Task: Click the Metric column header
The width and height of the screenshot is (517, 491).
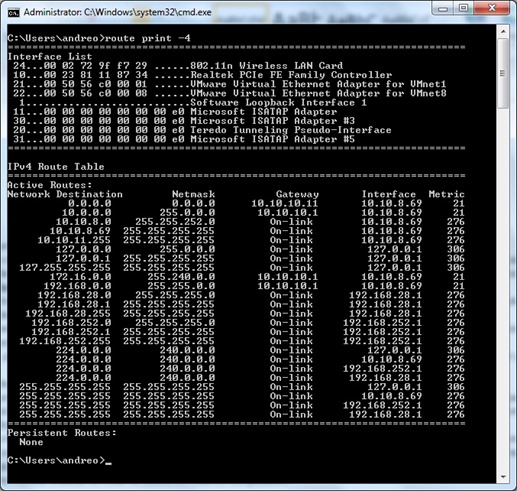Action: point(446,194)
